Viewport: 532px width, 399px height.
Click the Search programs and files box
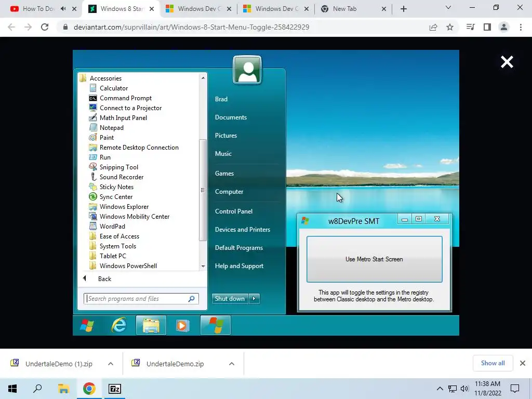click(141, 299)
